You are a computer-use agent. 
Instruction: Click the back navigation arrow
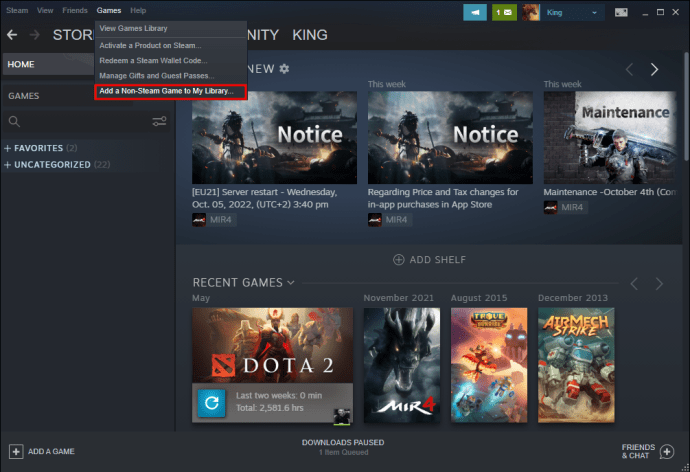pos(12,35)
